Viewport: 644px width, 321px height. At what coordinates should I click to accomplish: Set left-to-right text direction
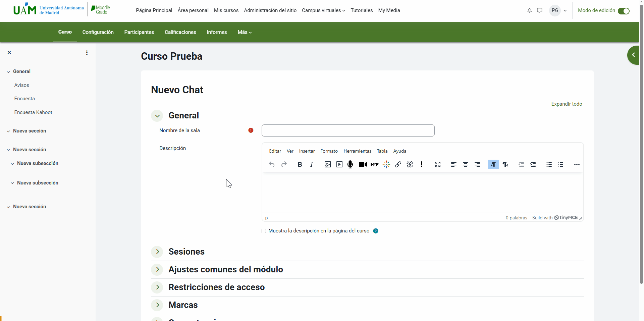[x=493, y=164]
